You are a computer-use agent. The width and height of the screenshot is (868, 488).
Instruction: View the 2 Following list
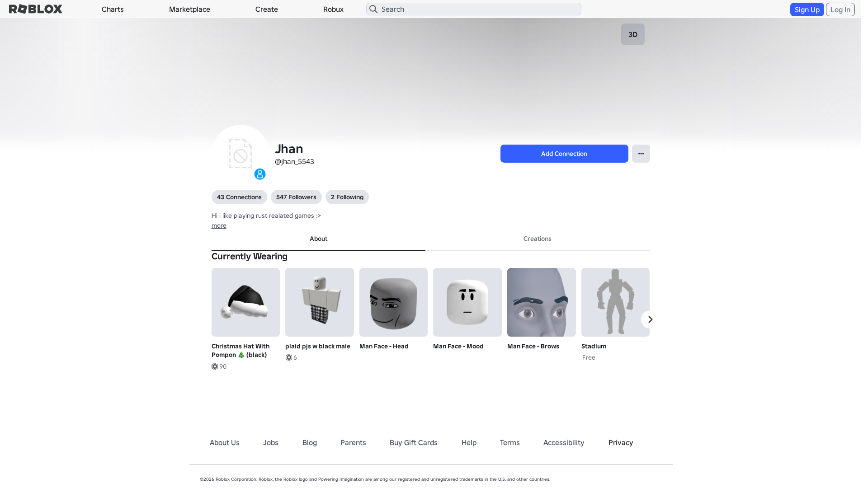pos(347,197)
